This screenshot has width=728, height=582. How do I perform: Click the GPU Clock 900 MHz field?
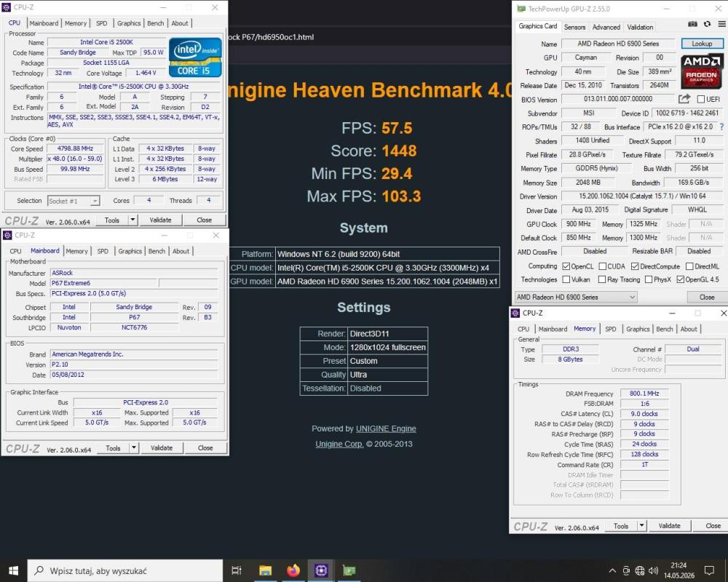(x=579, y=224)
